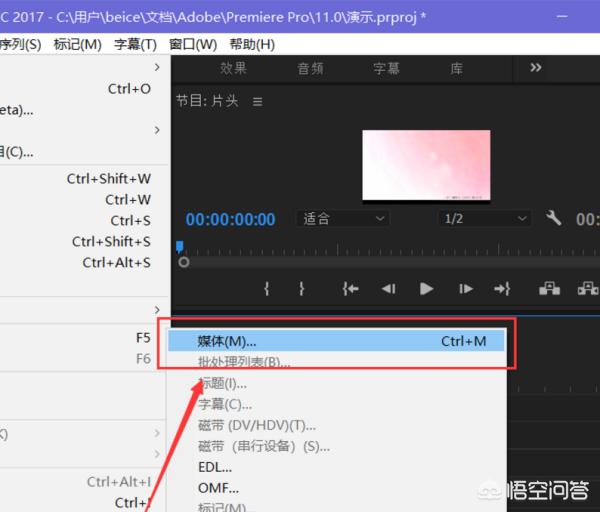The height and width of the screenshot is (512, 600).
Task: Choose 磁带 (串行设备) (S)... entry
Action: coord(336,446)
